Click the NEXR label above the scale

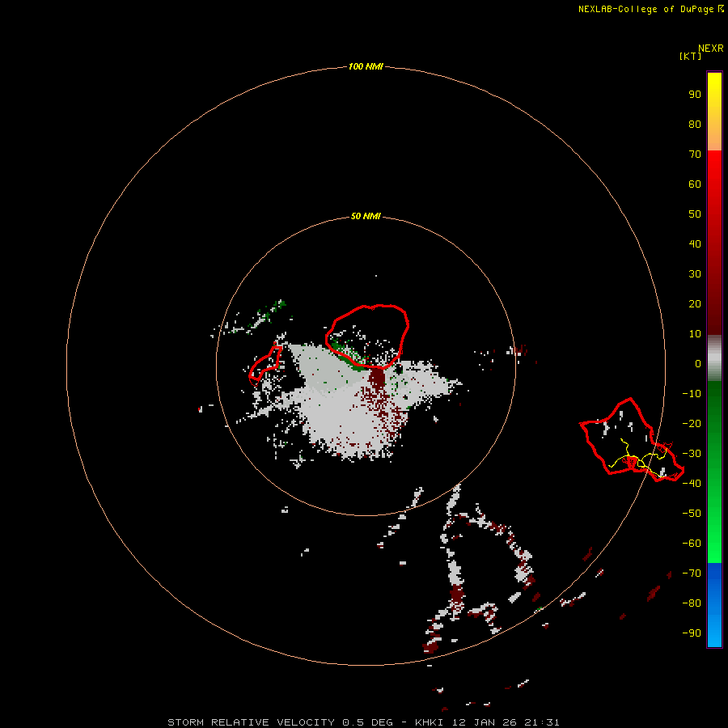point(710,48)
